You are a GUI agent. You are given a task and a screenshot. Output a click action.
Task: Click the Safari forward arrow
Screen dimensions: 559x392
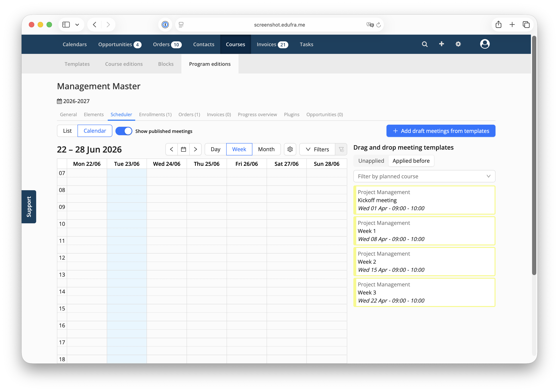click(108, 25)
